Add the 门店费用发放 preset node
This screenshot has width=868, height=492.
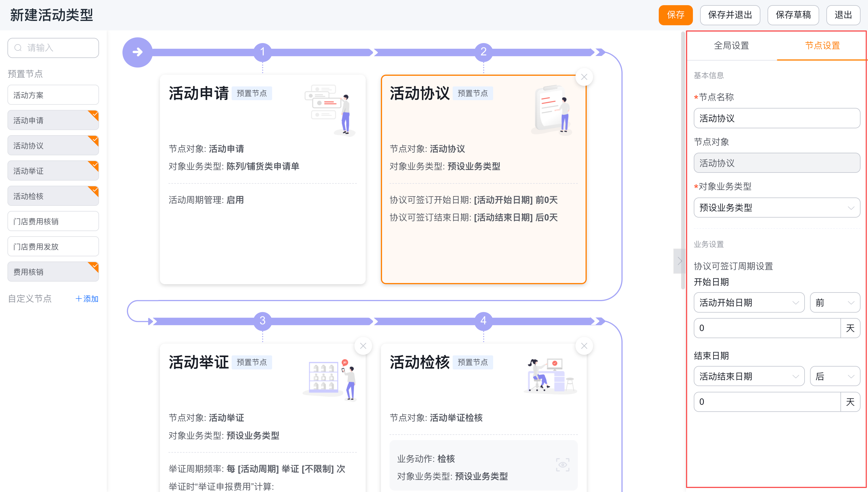tap(53, 247)
